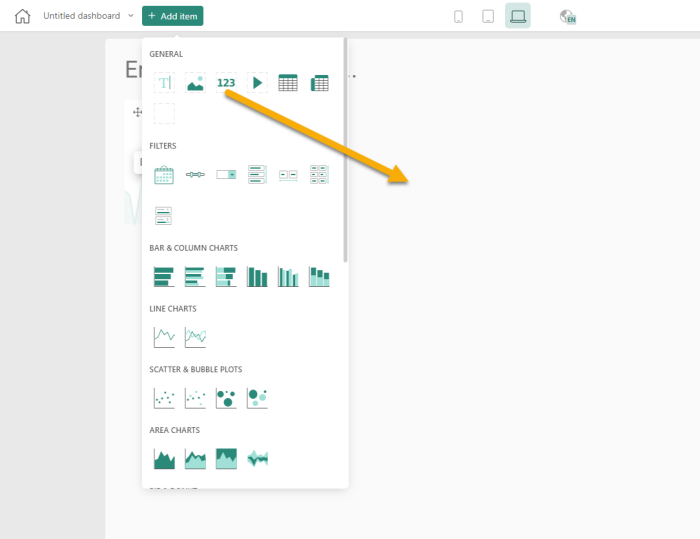The width and height of the screenshot is (700, 539).
Task: Expand the Untitled dashboard dropdown chevron
Action: [x=131, y=16]
